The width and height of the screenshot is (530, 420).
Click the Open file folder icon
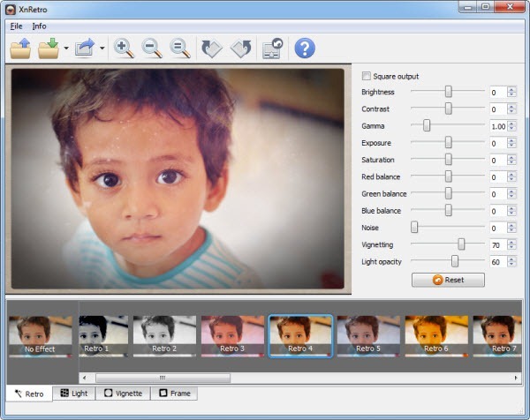click(x=20, y=49)
